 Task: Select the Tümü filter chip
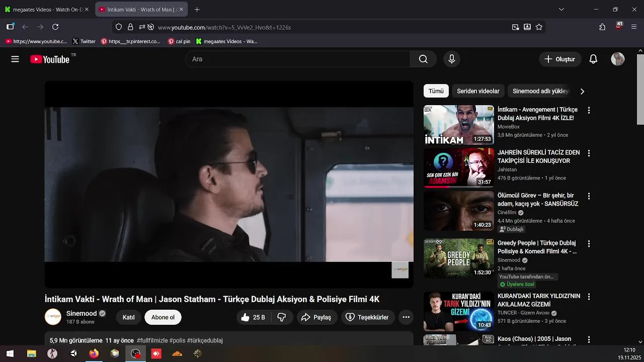436,91
